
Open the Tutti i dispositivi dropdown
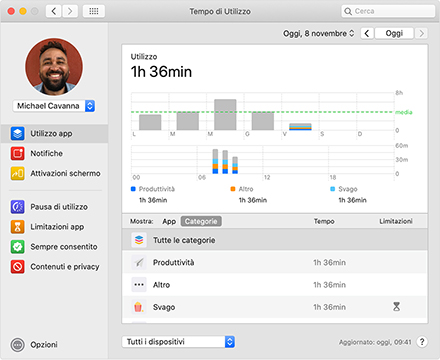tap(178, 342)
